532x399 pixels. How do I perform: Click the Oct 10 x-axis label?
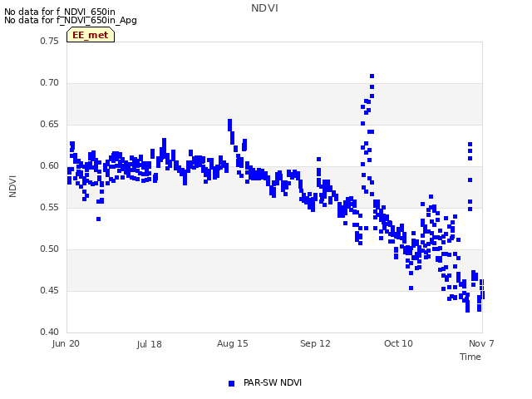click(x=398, y=343)
